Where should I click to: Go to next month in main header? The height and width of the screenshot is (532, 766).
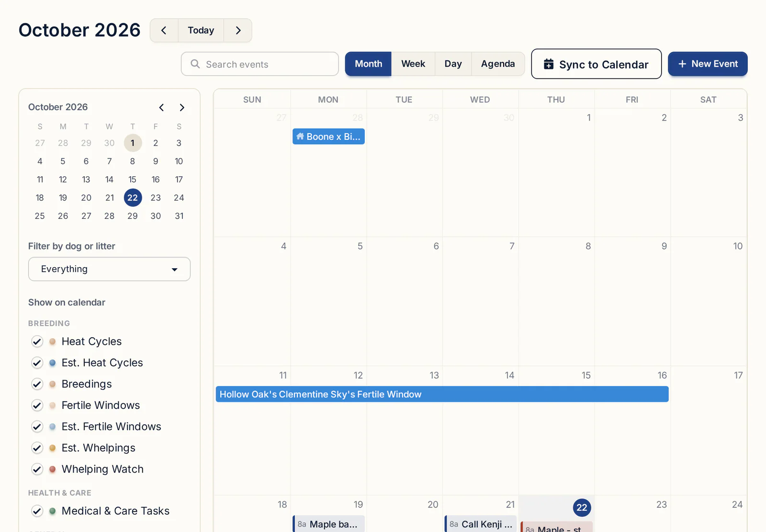coord(238,31)
